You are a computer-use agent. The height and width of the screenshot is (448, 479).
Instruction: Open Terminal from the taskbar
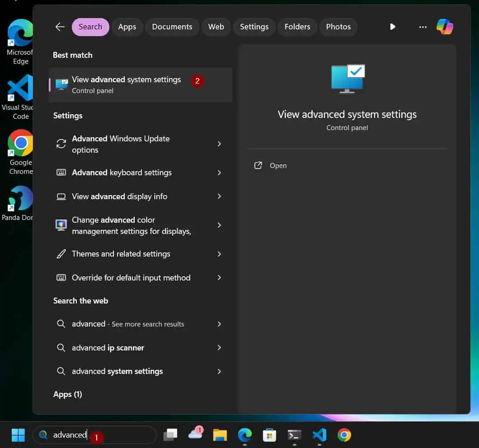tap(295, 435)
